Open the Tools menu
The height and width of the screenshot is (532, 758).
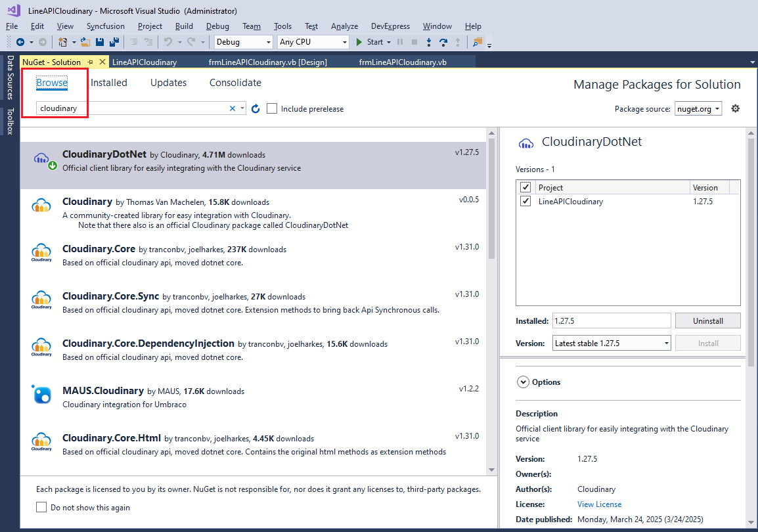tap(283, 26)
